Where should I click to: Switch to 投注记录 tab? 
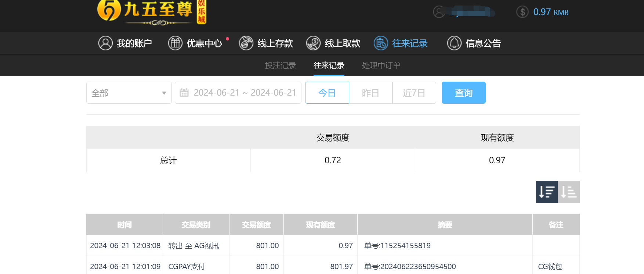coord(281,65)
